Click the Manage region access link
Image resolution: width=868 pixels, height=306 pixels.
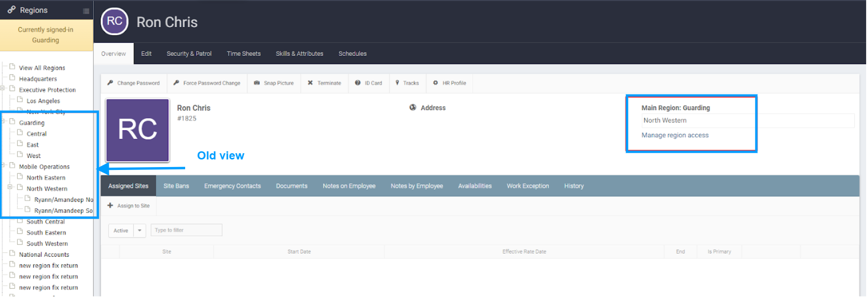point(675,135)
